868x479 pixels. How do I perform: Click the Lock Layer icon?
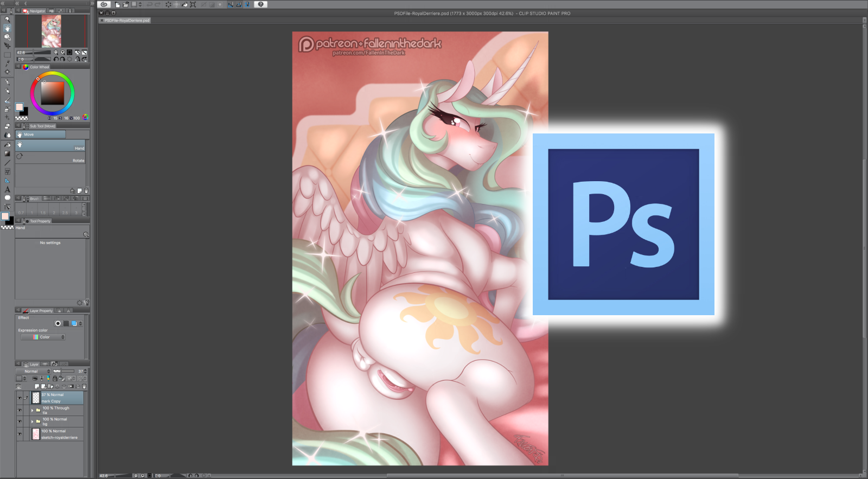tap(55, 378)
